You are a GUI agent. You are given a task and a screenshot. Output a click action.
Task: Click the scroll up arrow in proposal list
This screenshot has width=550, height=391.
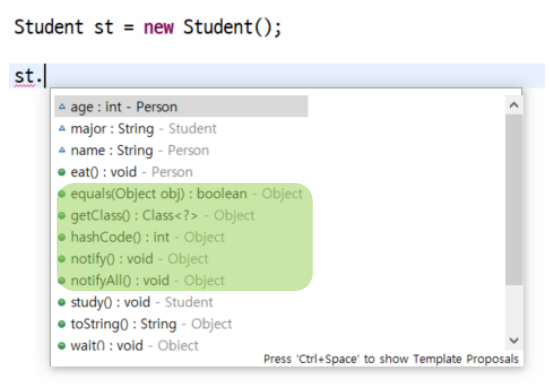pos(514,105)
